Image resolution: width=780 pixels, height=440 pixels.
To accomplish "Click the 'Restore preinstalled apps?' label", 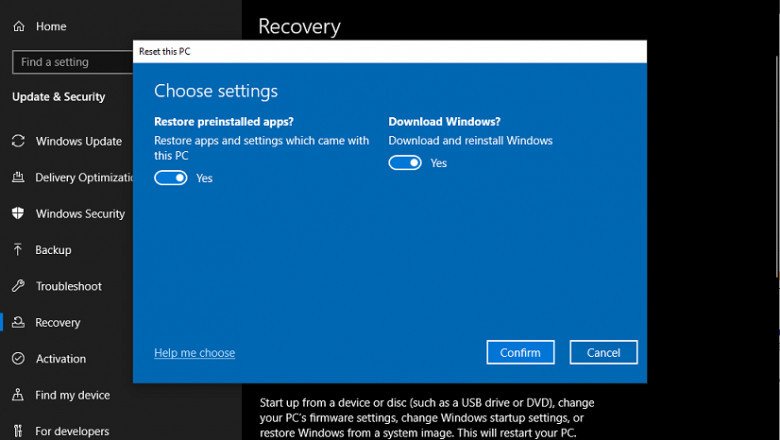I will pos(224,121).
